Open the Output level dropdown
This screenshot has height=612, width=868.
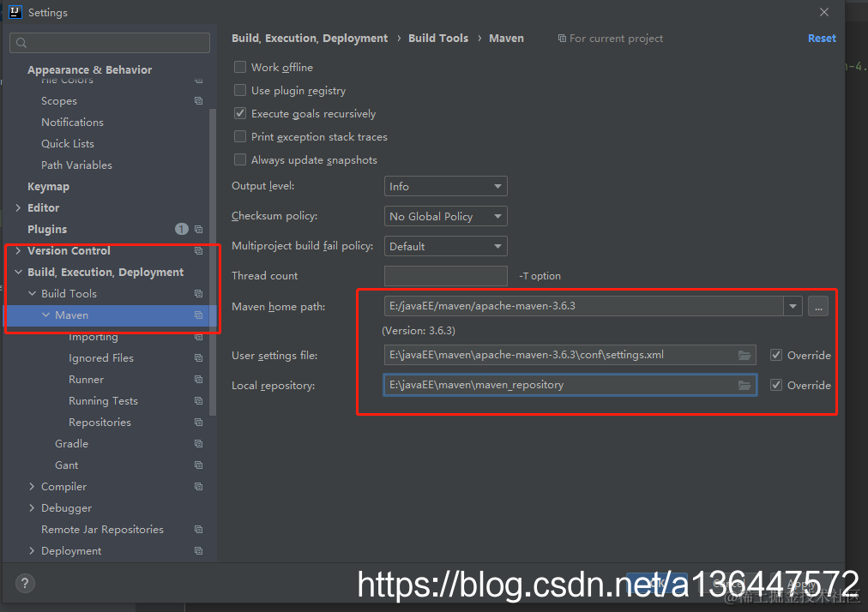(x=446, y=187)
